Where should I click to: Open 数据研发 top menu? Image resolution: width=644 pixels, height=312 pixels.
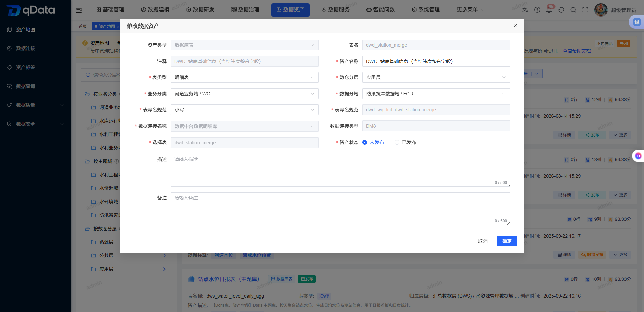click(x=200, y=10)
